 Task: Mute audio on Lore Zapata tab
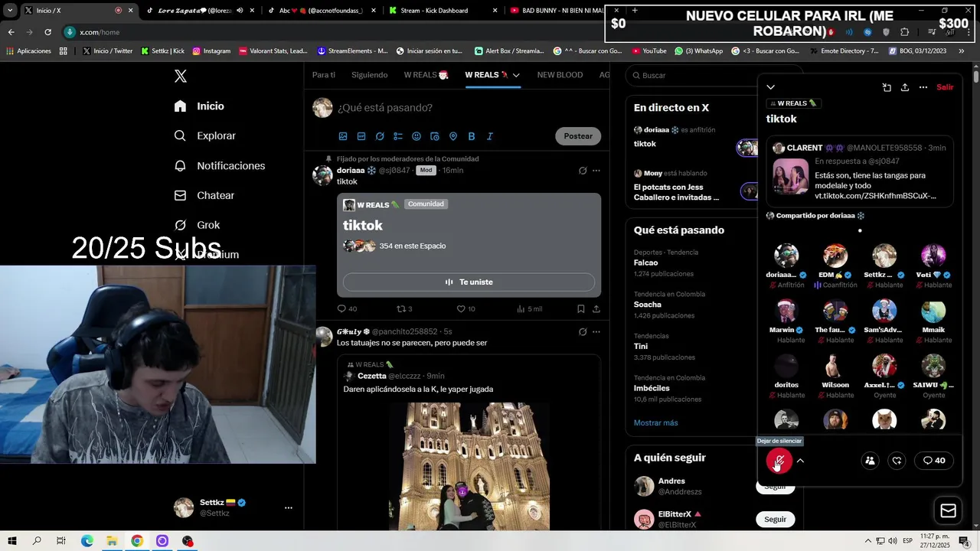click(x=240, y=11)
